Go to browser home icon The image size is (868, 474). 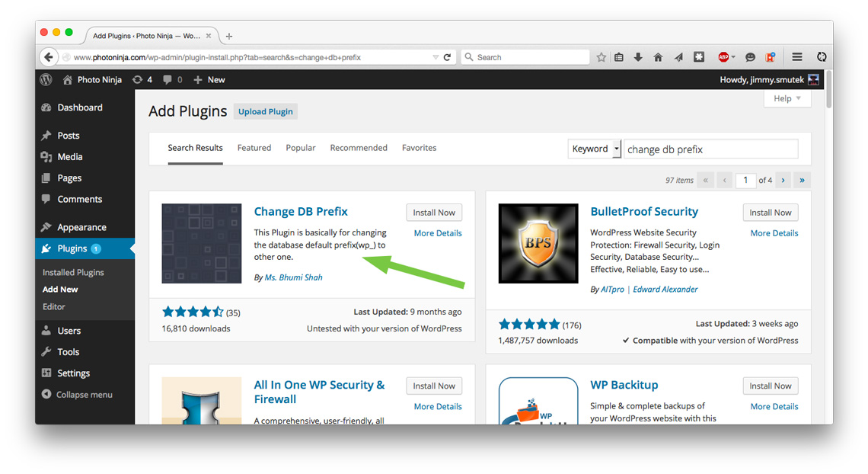point(658,57)
